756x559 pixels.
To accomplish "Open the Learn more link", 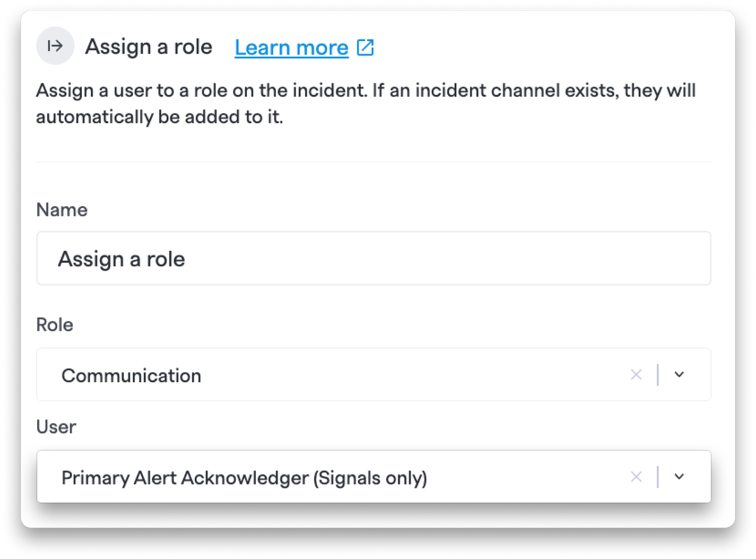I will pos(292,48).
